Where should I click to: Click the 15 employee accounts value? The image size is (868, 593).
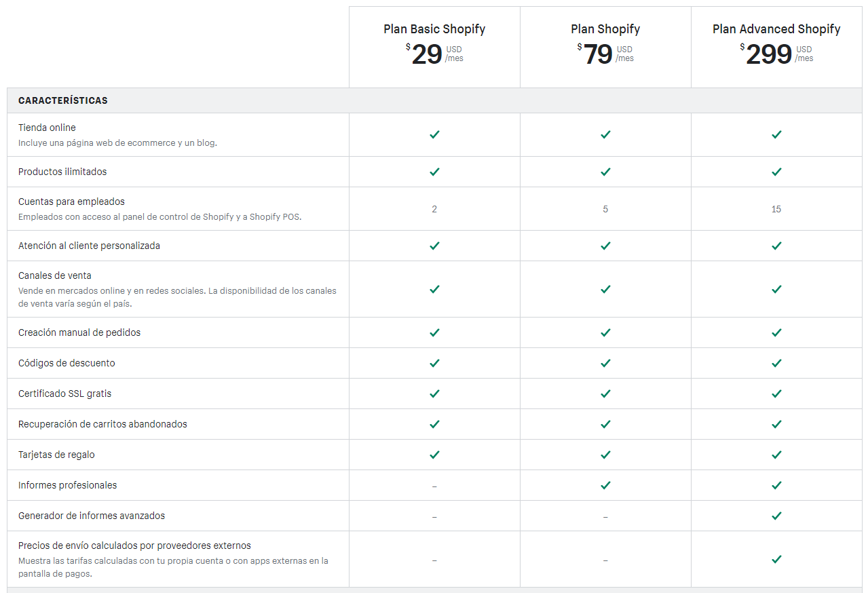tap(776, 209)
